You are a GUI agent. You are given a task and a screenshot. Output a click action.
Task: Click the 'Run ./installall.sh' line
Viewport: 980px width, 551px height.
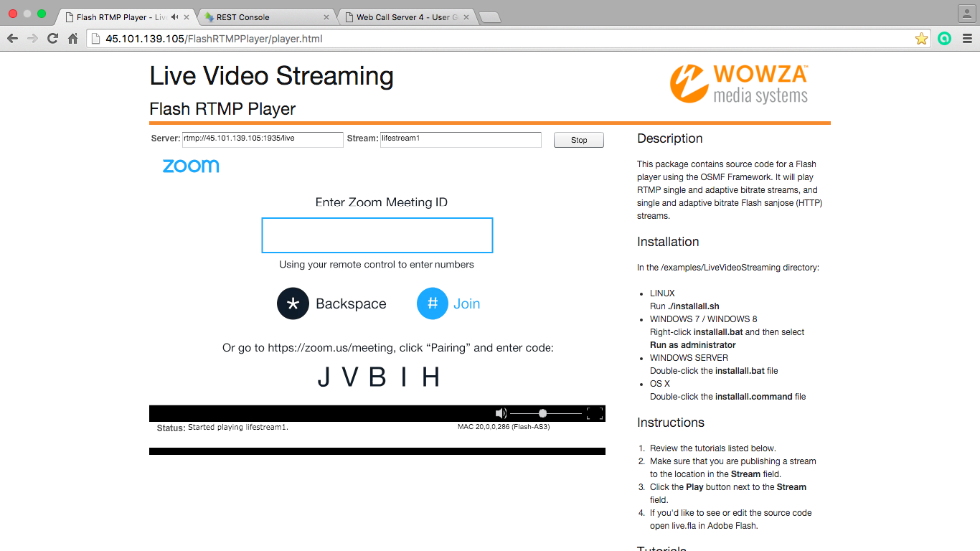[x=684, y=306]
